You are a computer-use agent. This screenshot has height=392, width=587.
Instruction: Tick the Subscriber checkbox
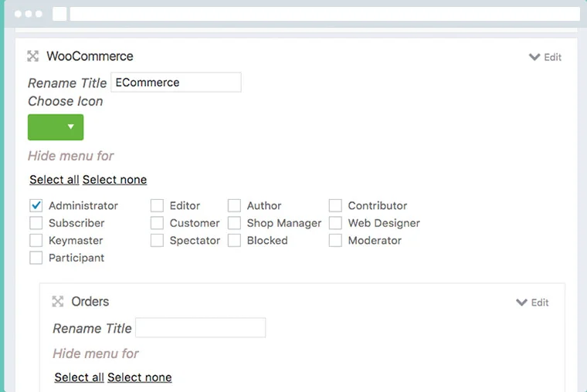tap(36, 223)
